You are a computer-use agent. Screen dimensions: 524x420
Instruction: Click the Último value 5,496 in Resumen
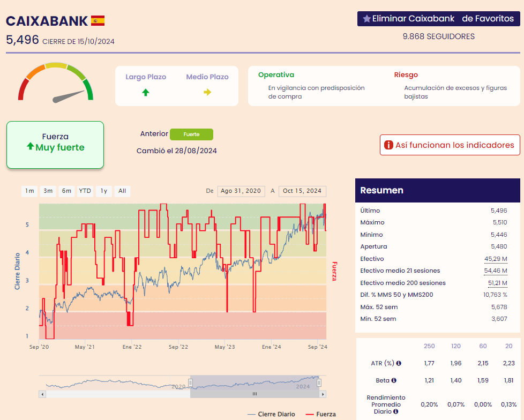(x=499, y=211)
